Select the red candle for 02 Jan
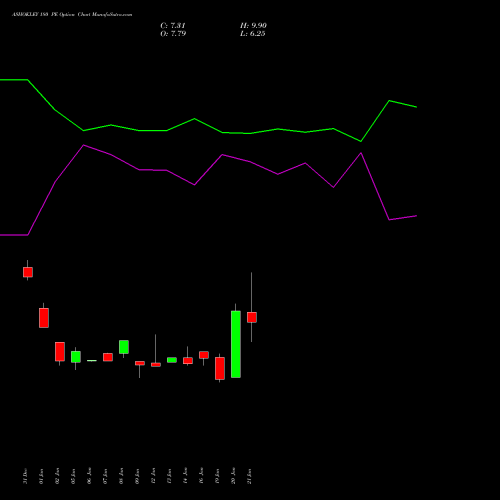Image resolution: width=500 pixels, height=500 pixels. [x=60, y=352]
